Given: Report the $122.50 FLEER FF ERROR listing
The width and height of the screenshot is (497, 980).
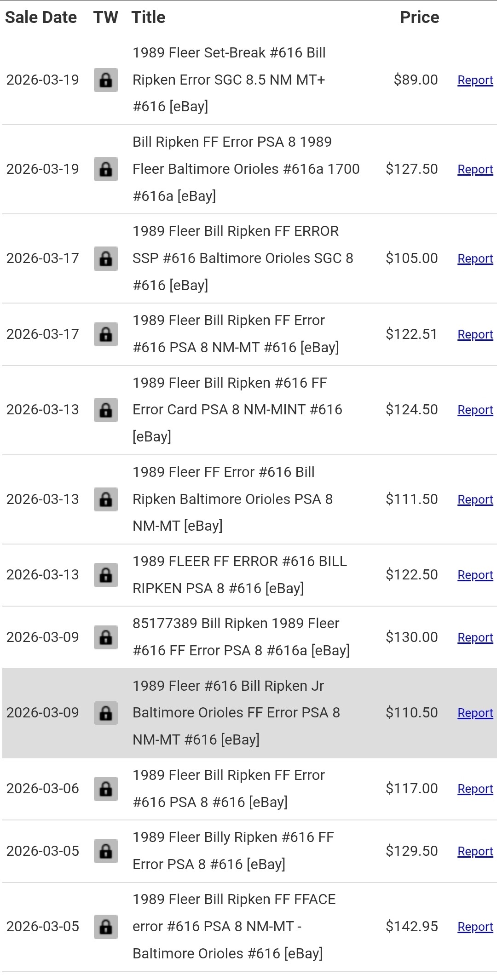Looking at the screenshot, I should coord(475,575).
